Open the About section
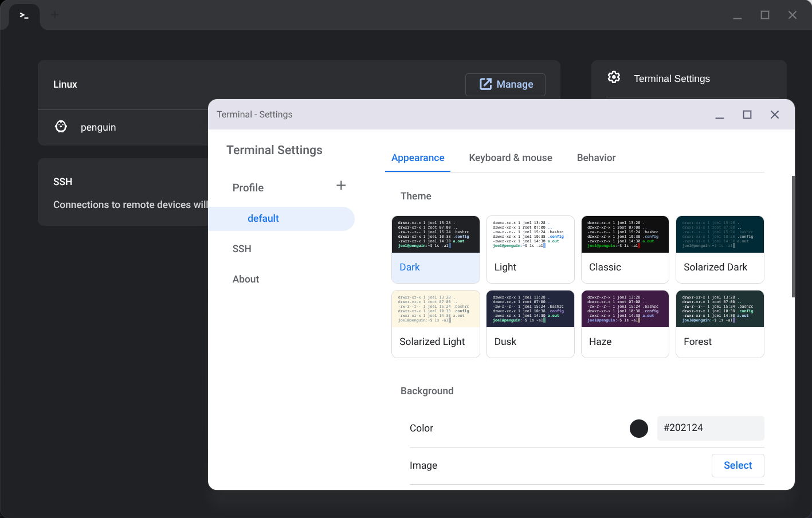The height and width of the screenshot is (518, 812). pyautogui.click(x=246, y=279)
